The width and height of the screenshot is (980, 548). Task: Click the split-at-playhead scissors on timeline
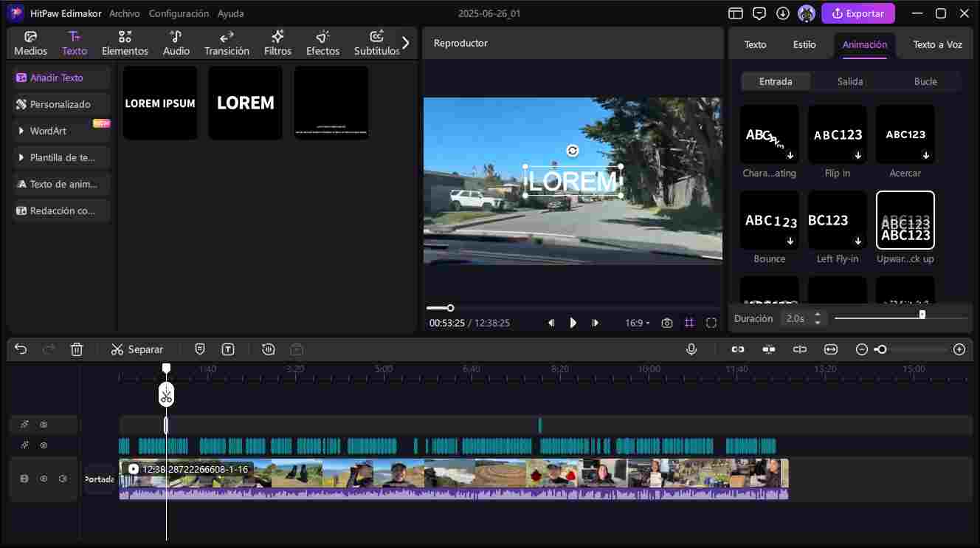pyautogui.click(x=166, y=395)
